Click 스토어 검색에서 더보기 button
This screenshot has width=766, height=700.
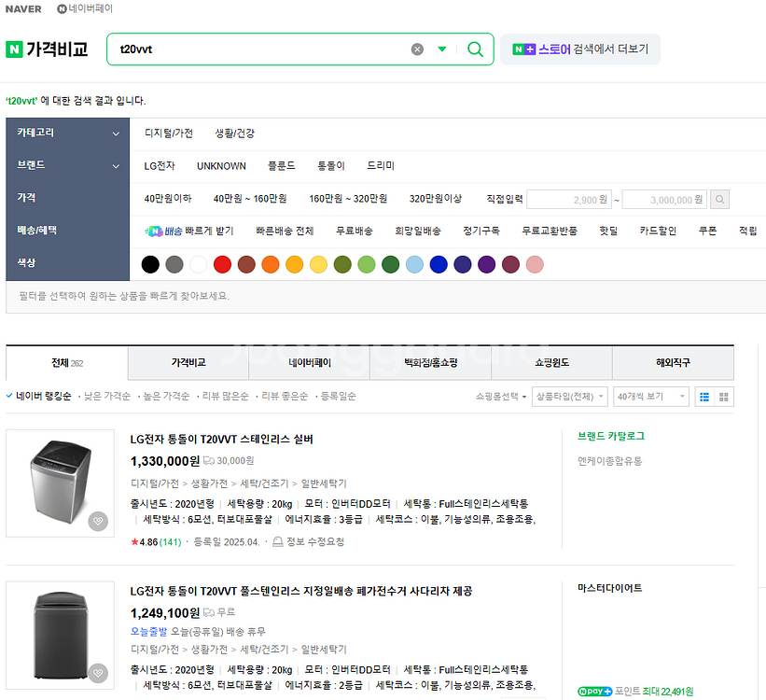[580, 49]
